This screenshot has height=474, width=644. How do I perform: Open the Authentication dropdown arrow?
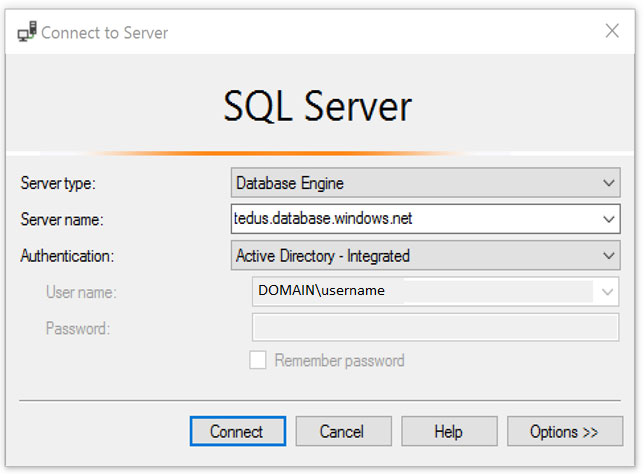tap(610, 256)
